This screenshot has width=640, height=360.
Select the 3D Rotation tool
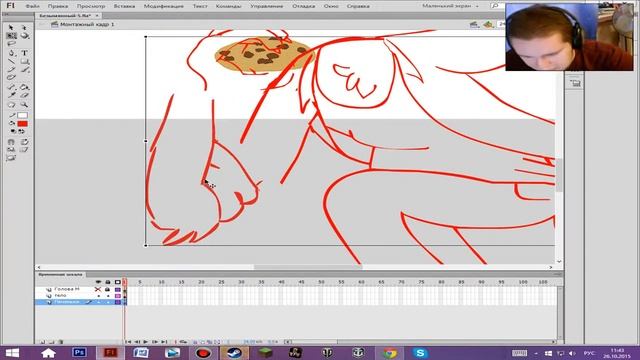24,36
